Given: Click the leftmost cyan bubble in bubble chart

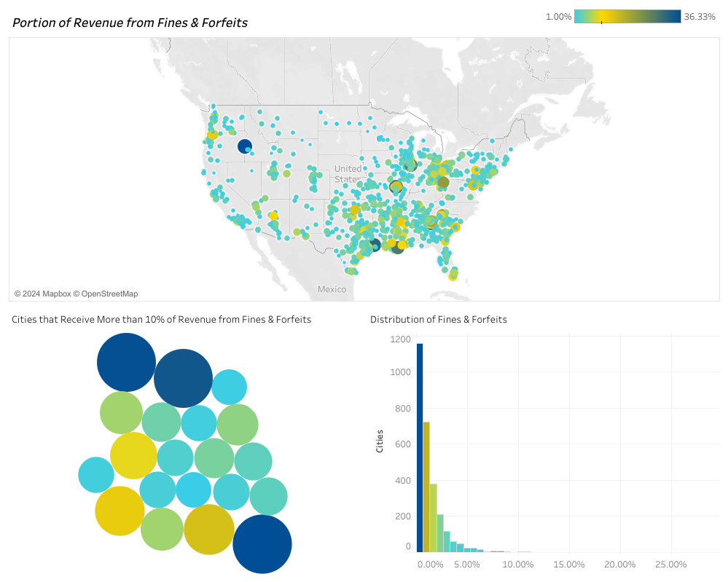Looking at the screenshot, I should [96, 475].
